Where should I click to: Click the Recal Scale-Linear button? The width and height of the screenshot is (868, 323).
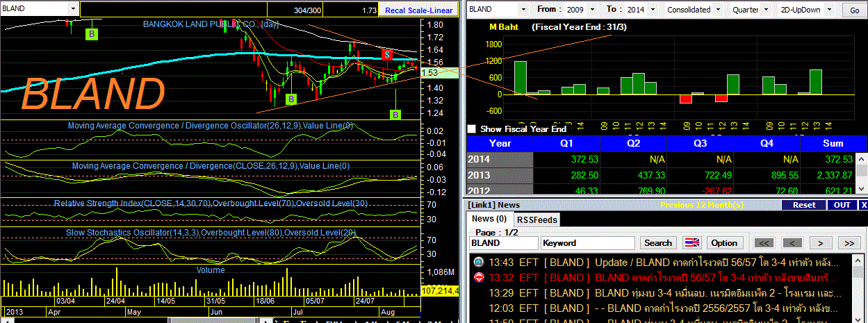(x=418, y=10)
